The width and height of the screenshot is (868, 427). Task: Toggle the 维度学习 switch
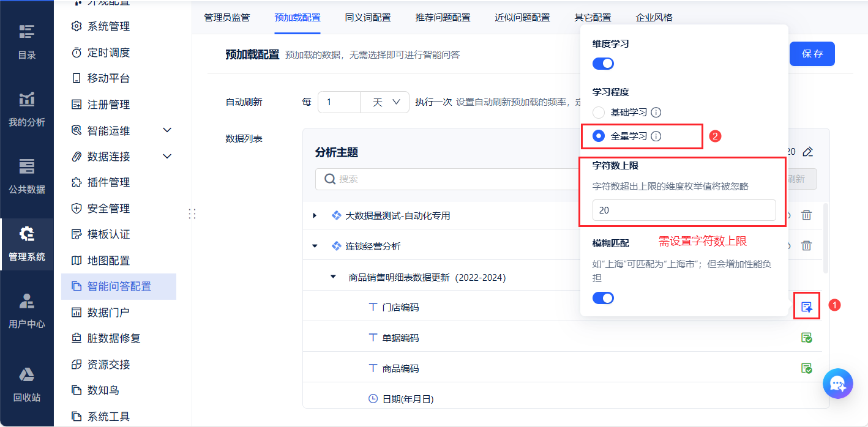pyautogui.click(x=603, y=64)
